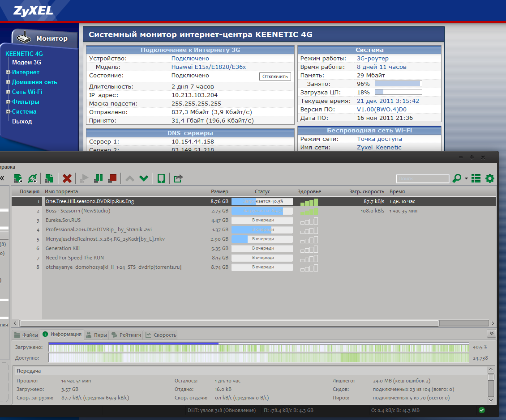Image resolution: width=506 pixels, height=420 pixels.
Task: Move torrent up in queue
Action: click(x=130, y=178)
